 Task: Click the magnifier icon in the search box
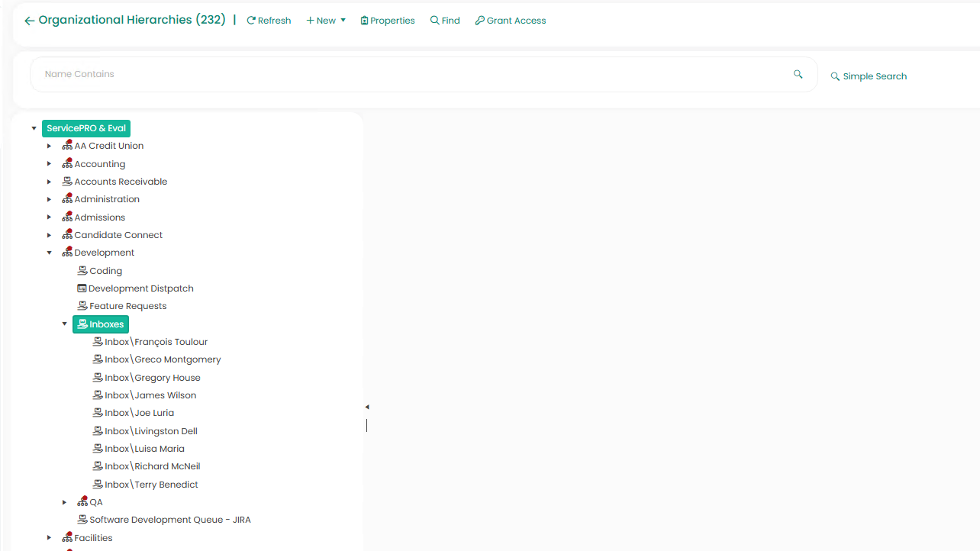pos(798,74)
